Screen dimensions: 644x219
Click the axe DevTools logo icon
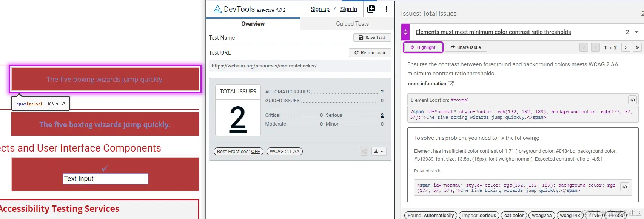point(217,9)
